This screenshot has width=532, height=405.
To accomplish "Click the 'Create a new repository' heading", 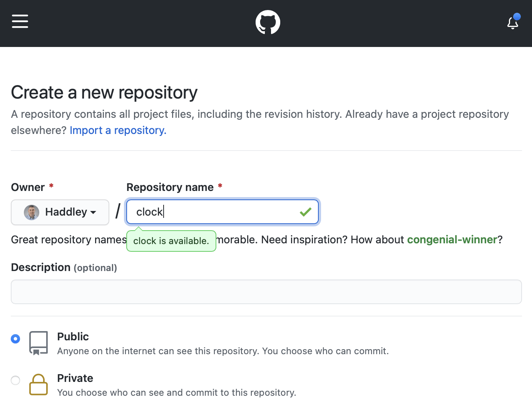I will point(104,92).
